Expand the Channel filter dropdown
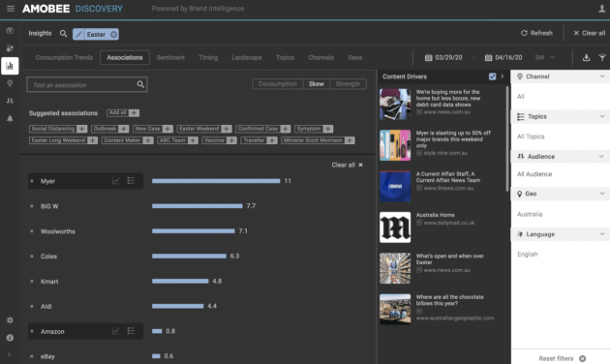 coord(601,76)
